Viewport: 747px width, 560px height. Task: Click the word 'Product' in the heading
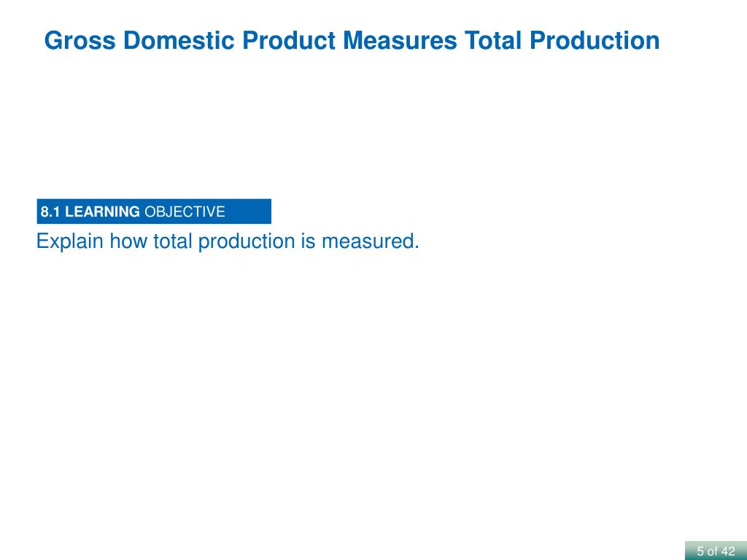tap(289, 41)
